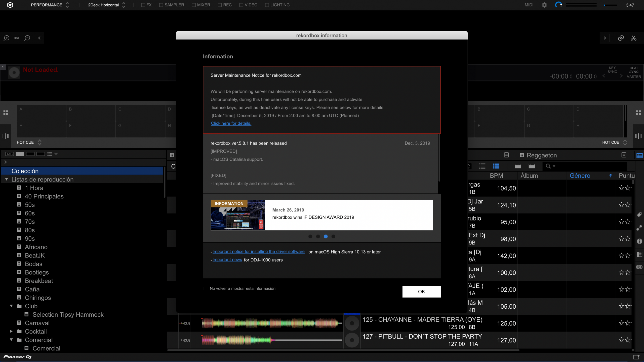Click the rekordbox logo icon
The width and height of the screenshot is (644, 362).
pyautogui.click(x=10, y=5)
